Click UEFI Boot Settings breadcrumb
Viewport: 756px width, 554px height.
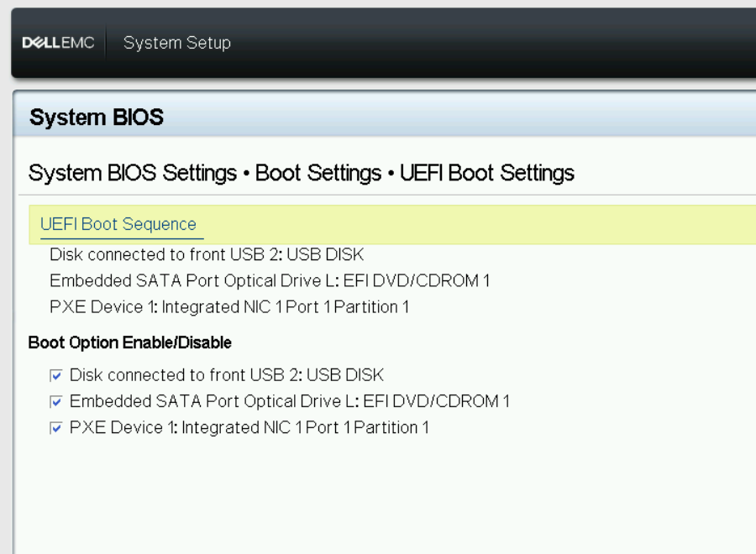487,173
